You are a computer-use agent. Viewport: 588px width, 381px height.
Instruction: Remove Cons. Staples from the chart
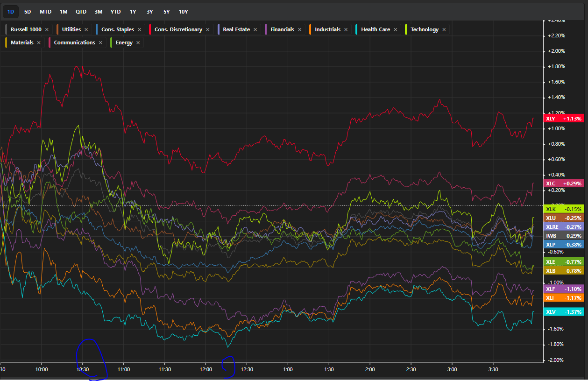click(x=139, y=29)
